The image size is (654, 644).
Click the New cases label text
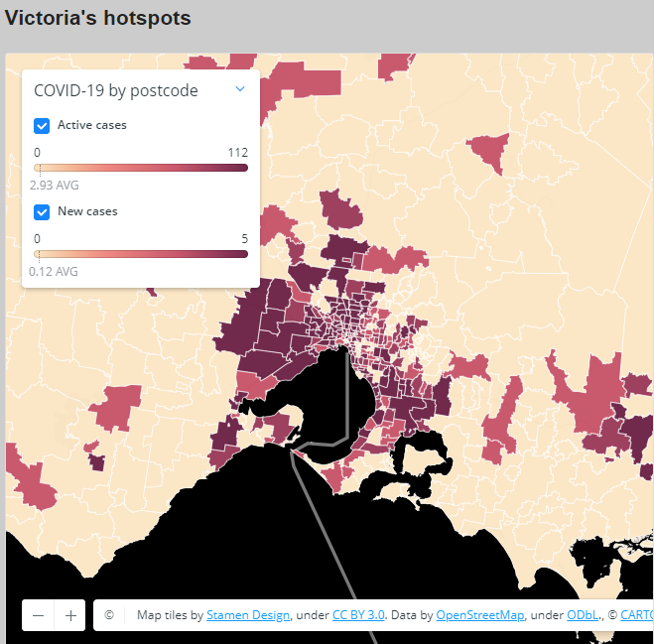(x=87, y=211)
